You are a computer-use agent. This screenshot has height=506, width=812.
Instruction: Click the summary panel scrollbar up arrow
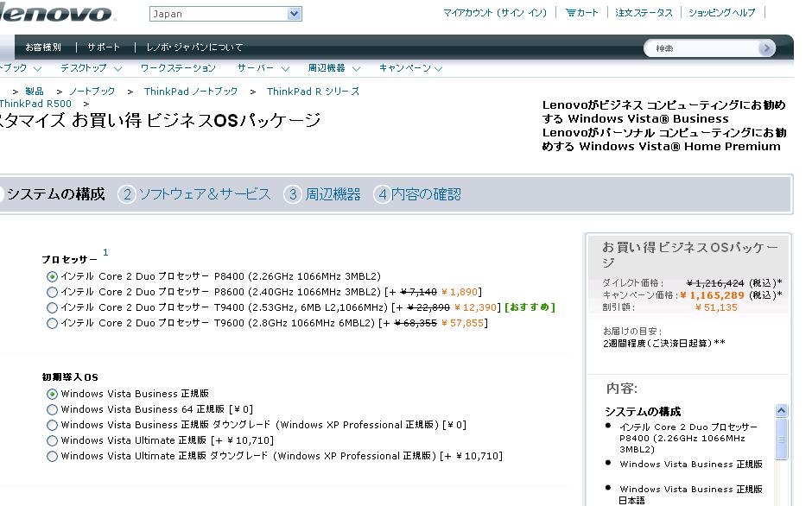click(x=782, y=411)
